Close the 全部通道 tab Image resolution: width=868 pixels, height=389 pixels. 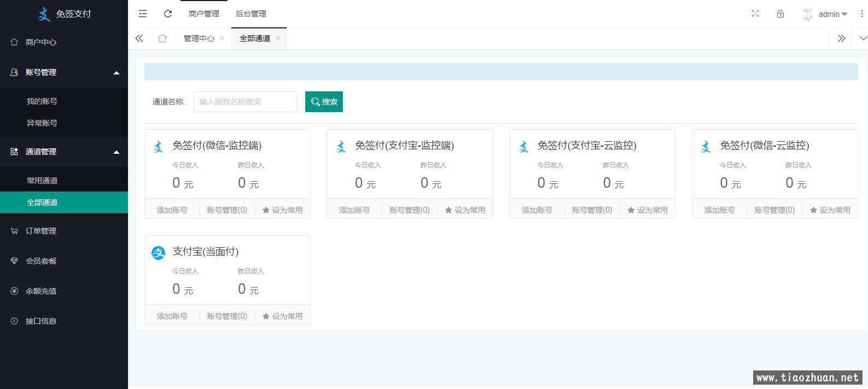(277, 38)
